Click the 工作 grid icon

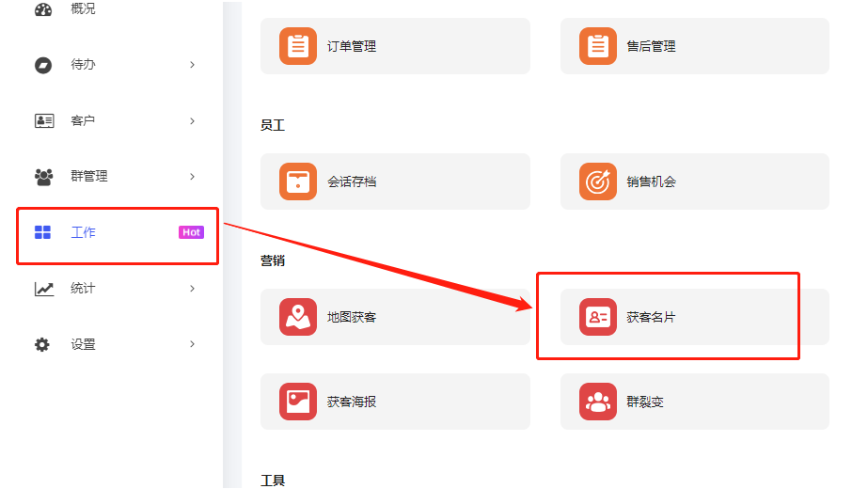[42, 232]
